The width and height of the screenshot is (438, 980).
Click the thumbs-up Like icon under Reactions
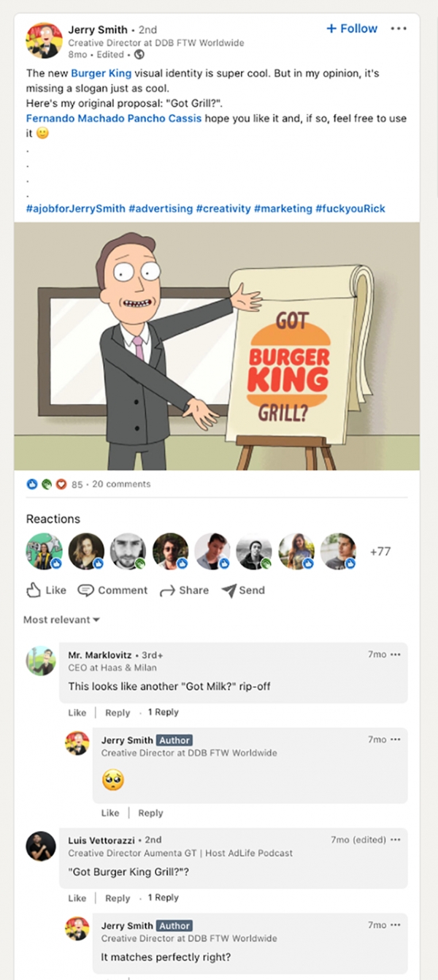coord(33,590)
